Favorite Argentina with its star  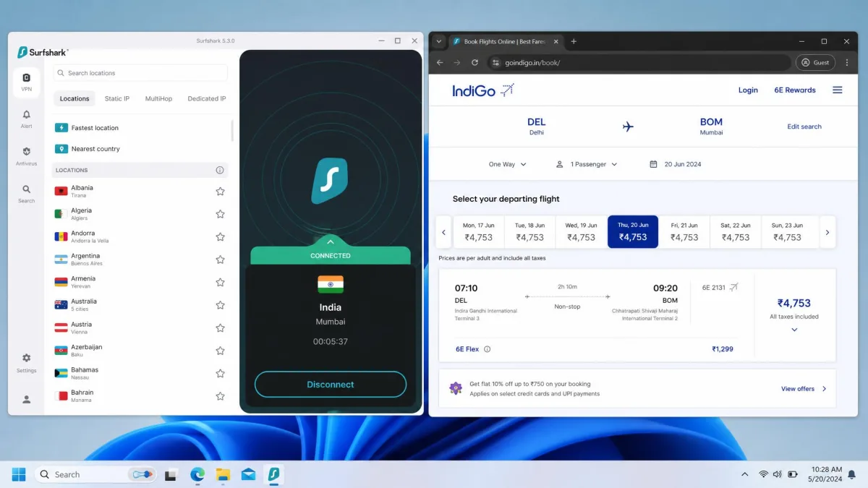(220, 260)
